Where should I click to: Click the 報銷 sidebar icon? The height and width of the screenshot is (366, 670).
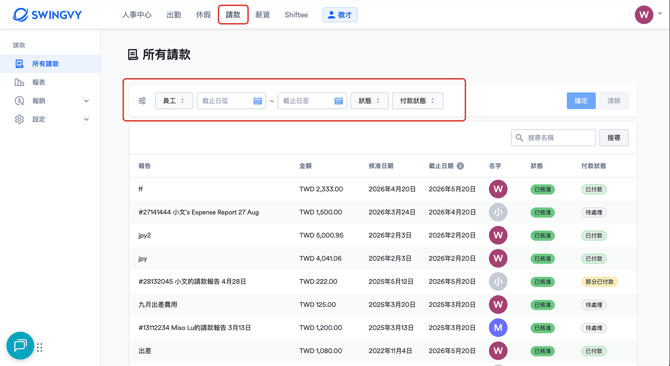(x=19, y=101)
